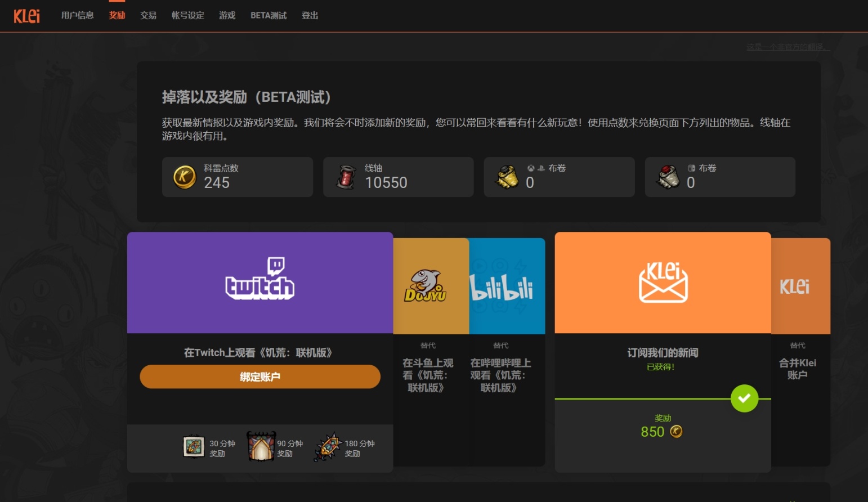This screenshot has width=868, height=502.
Task: Click the white and red cloth roll icon
Action: pos(668,177)
